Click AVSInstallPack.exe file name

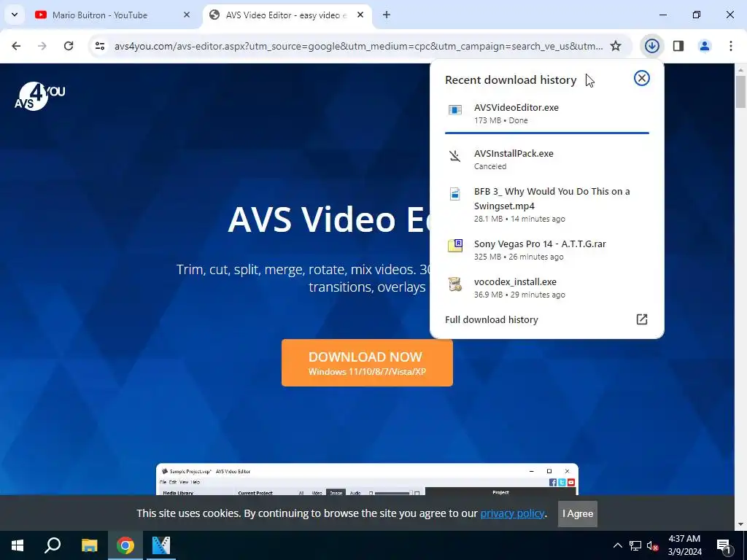514,153
